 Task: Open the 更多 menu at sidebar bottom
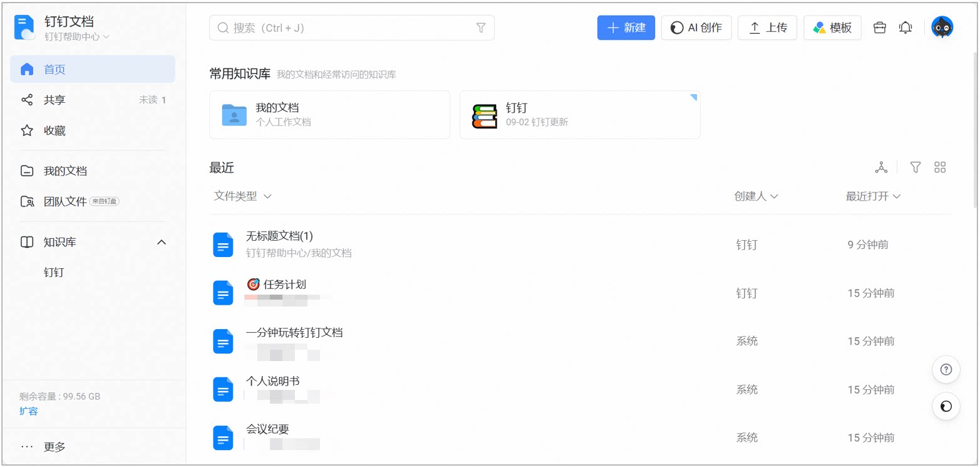tap(93, 446)
